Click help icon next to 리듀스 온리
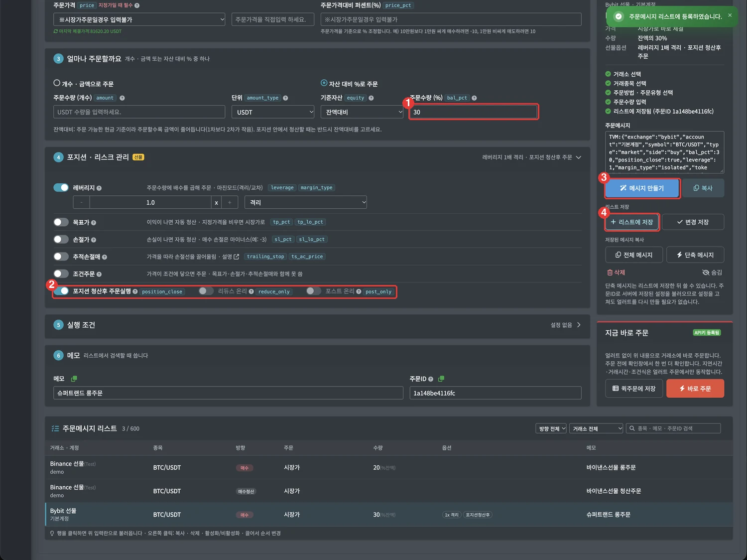747x560 pixels. point(251,291)
